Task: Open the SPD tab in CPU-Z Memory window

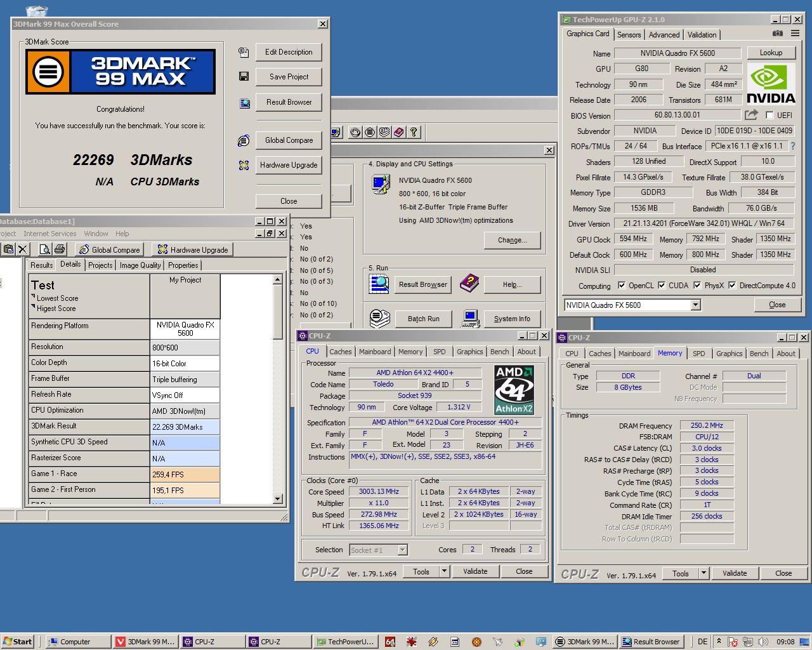Action: 698,354
